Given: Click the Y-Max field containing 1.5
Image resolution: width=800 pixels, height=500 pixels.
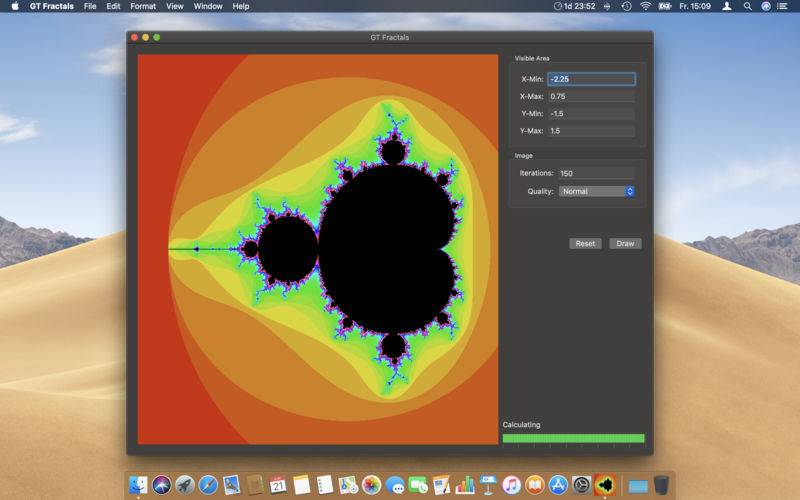Looking at the screenshot, I should (x=591, y=131).
